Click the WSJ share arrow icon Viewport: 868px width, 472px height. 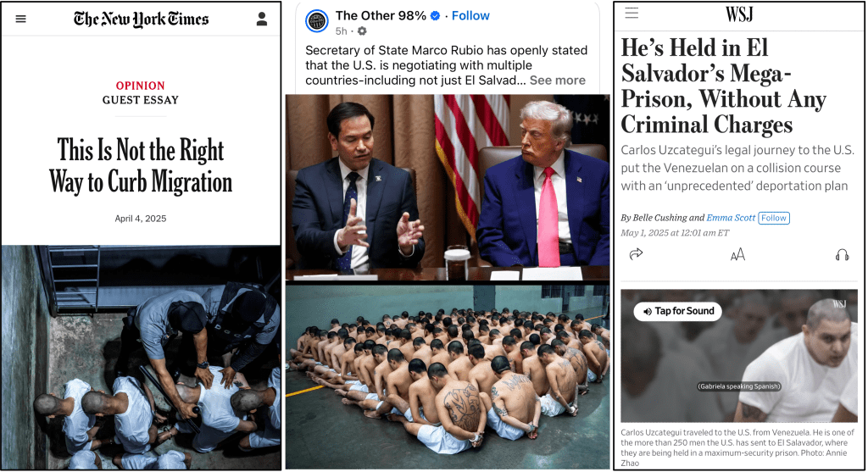pyautogui.click(x=636, y=254)
